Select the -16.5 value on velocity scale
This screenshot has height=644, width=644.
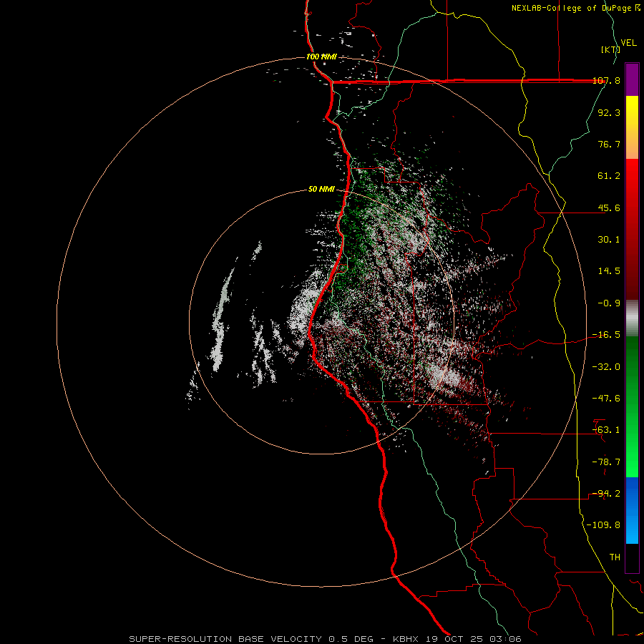(606, 335)
